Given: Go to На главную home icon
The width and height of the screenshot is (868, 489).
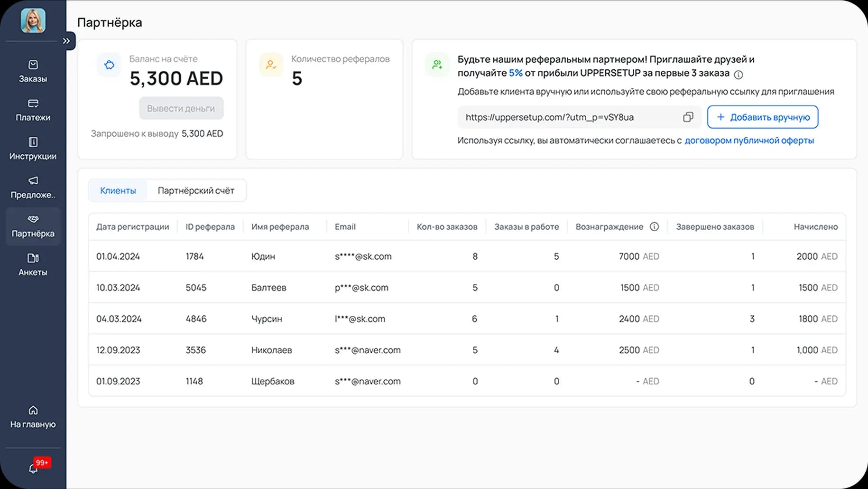Looking at the screenshot, I should click(x=33, y=416).
